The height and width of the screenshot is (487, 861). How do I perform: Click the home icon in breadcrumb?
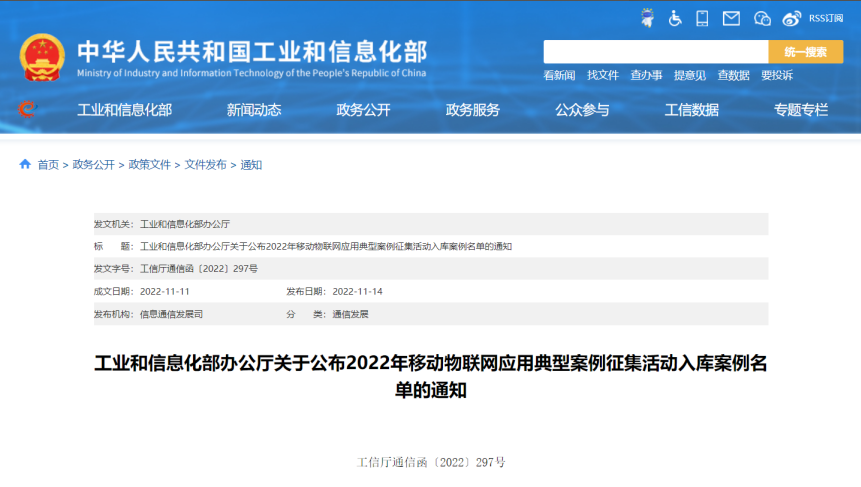tap(25, 164)
